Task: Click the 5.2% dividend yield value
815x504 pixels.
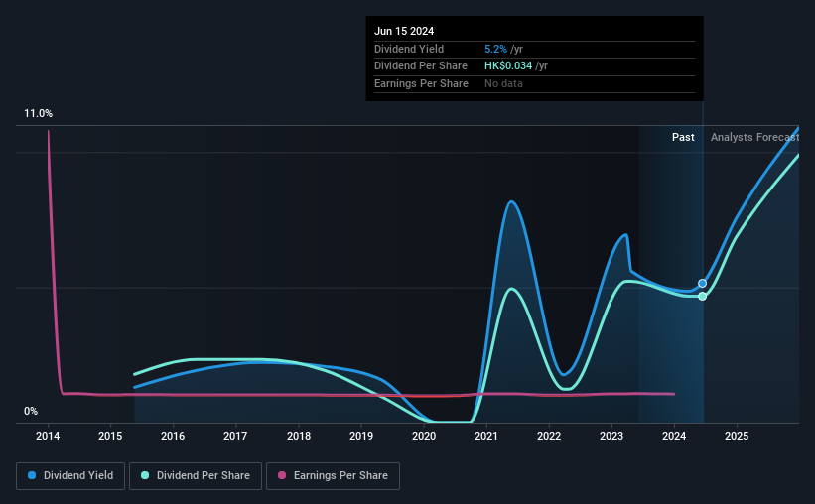Action: (x=495, y=49)
